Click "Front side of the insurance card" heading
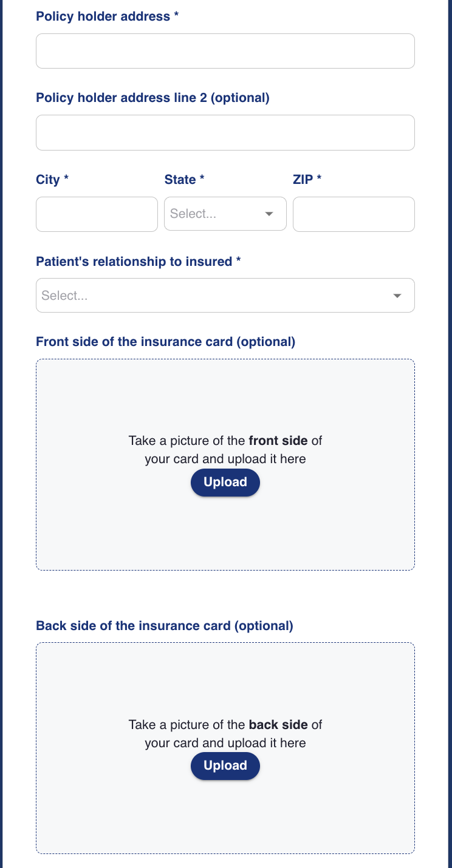 click(x=165, y=342)
